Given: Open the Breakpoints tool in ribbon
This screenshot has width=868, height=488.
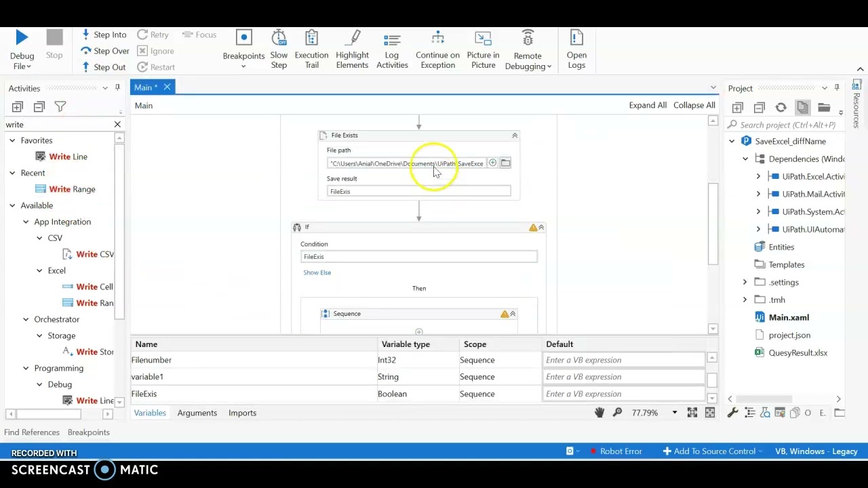Looking at the screenshot, I should coord(243,49).
